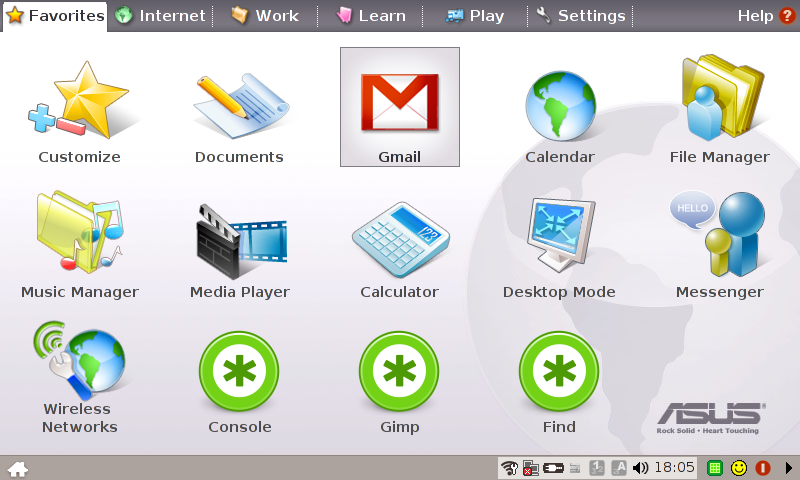Launch Messenger app
800x480 pixels.
coord(719,234)
